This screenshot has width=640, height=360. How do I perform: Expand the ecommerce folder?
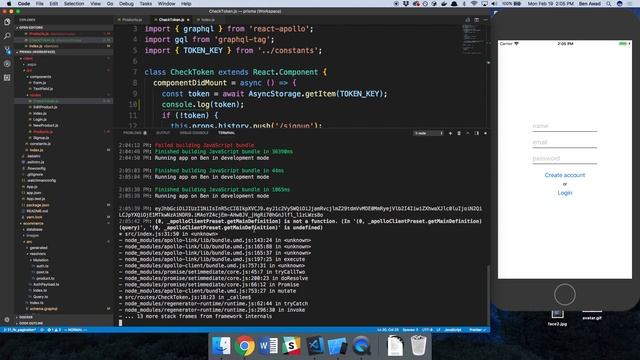pos(33,223)
